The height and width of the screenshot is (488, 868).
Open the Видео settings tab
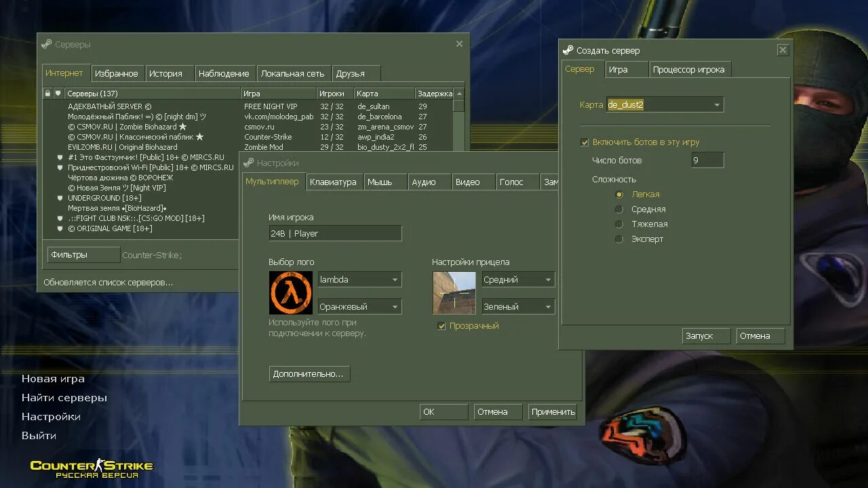click(474, 182)
